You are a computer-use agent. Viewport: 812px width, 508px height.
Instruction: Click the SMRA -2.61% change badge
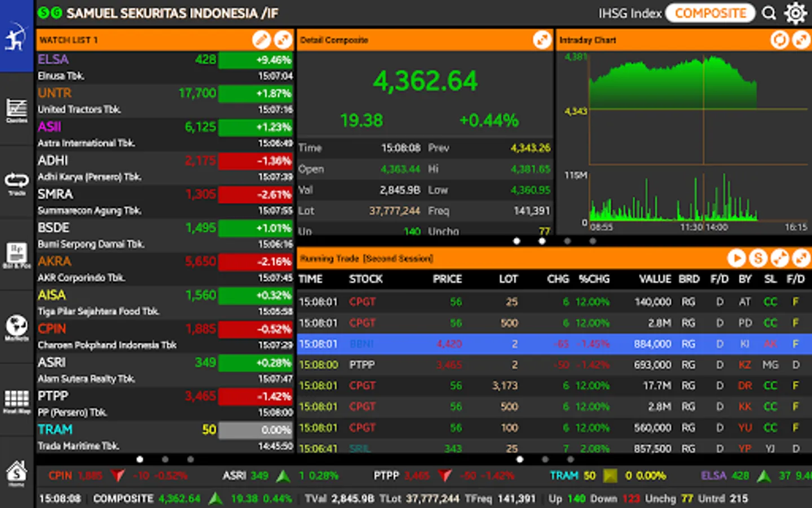[x=255, y=195]
